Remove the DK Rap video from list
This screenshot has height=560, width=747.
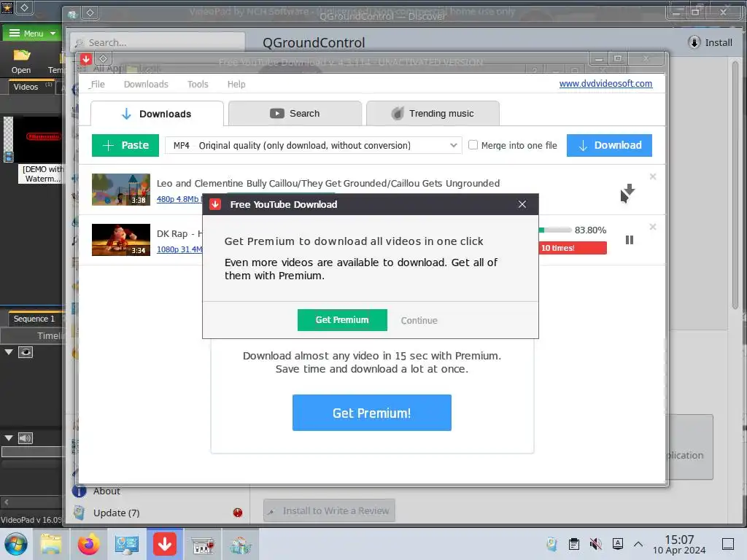(653, 227)
